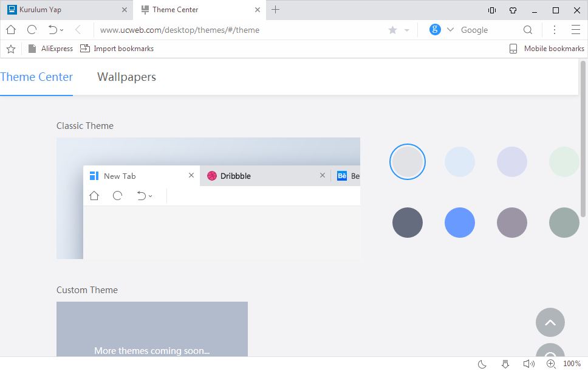
Task: Click the Classic Theme preview image
Action: [208, 198]
